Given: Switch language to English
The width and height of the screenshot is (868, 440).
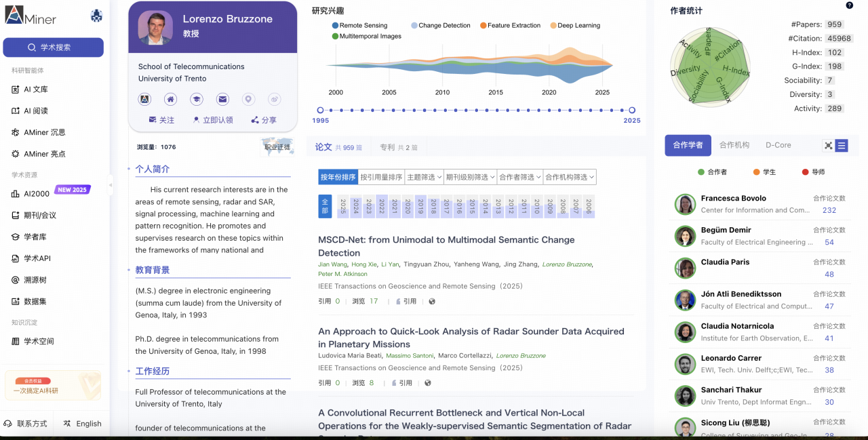Looking at the screenshot, I should pos(82,424).
